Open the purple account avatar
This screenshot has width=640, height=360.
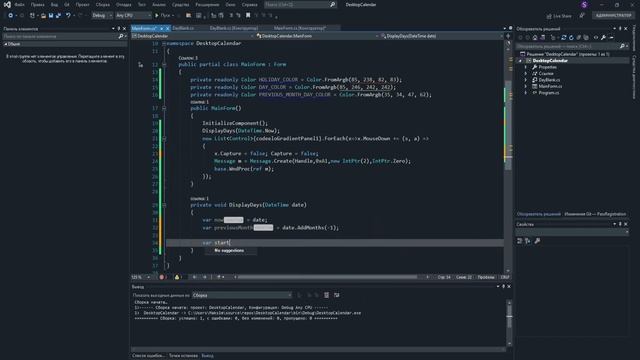coord(584,4)
